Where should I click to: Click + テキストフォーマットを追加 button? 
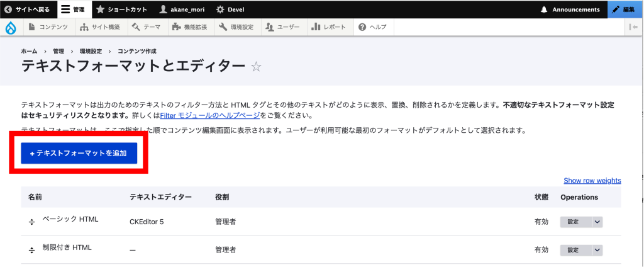coord(79,153)
